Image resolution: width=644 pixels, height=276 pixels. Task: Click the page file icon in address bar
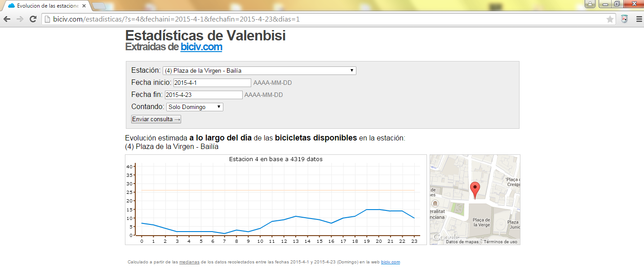click(47, 19)
